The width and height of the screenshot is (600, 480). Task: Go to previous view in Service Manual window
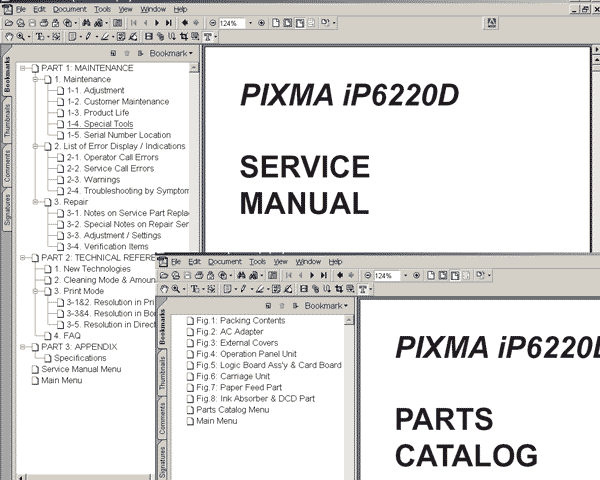tap(185, 23)
